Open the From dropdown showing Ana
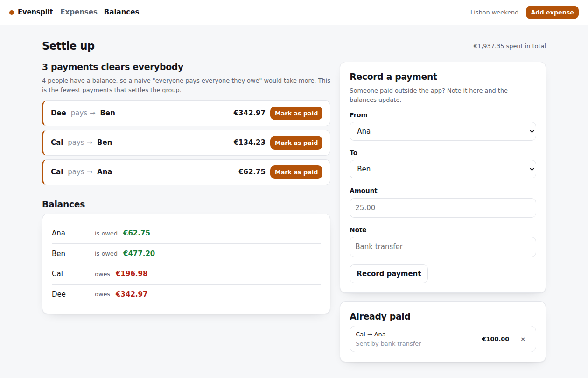 [x=443, y=131]
